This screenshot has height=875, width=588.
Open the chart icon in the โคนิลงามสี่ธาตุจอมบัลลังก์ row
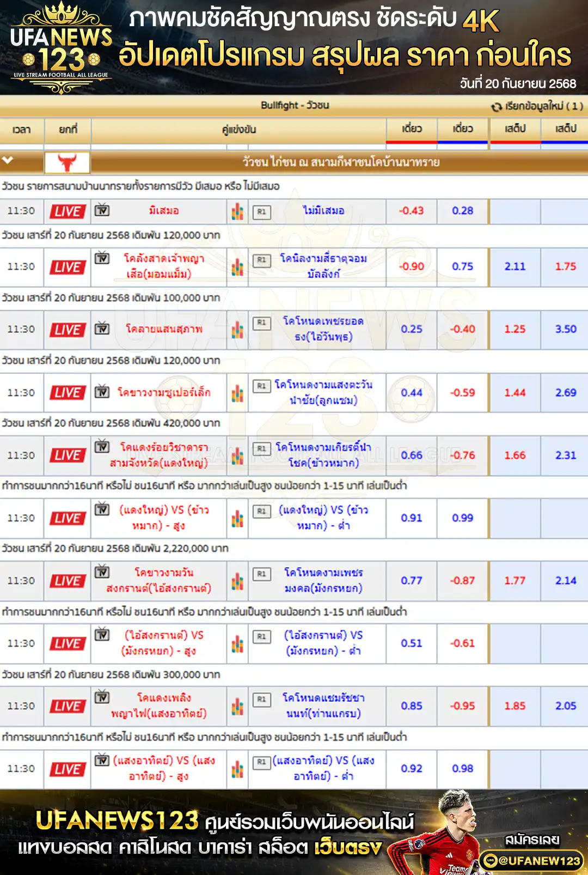(237, 267)
